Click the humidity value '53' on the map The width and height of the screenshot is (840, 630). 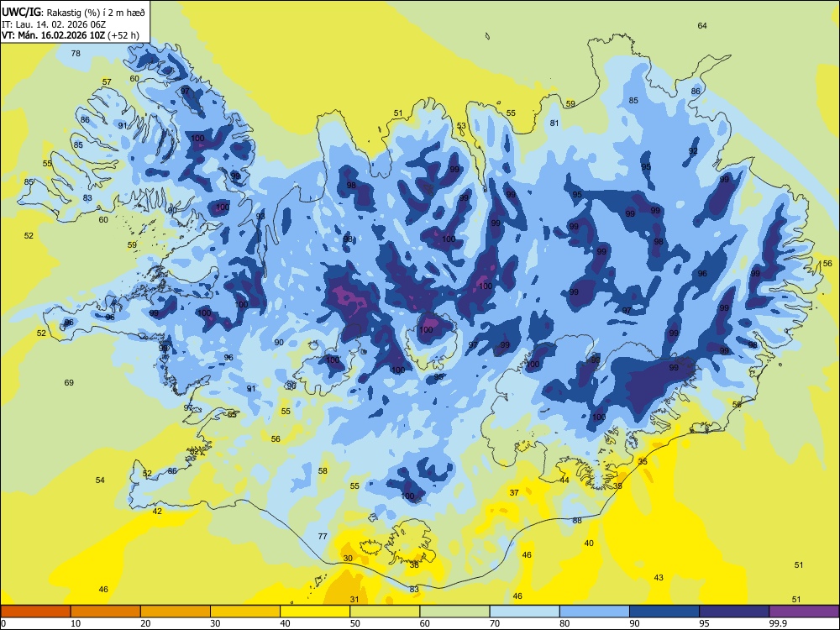click(461, 126)
